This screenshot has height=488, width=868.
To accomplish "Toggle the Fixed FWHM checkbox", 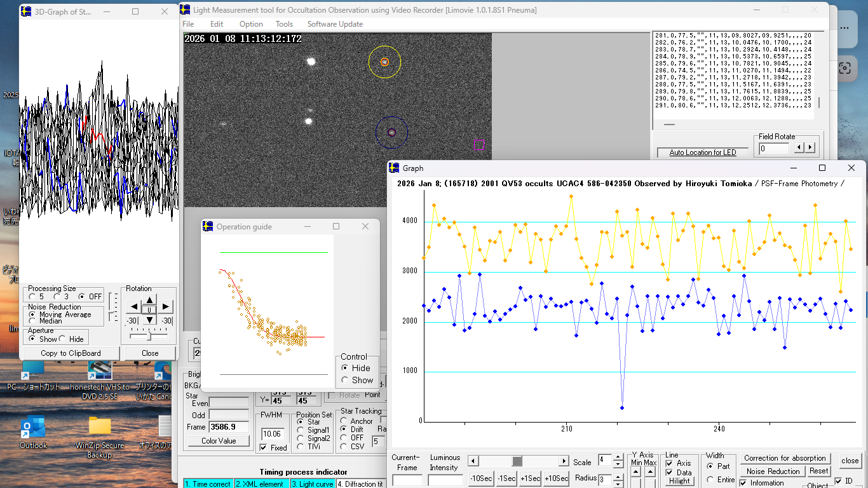I will click(264, 448).
